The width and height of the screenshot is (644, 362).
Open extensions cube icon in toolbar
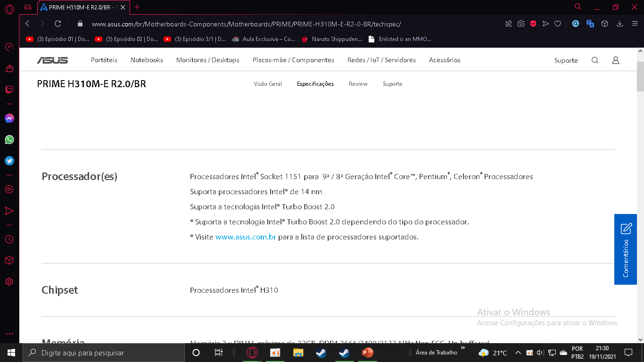tap(605, 24)
